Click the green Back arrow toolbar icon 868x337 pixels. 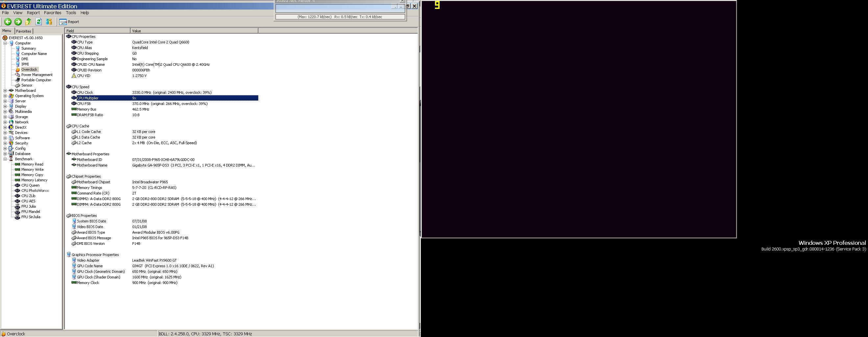(x=8, y=22)
